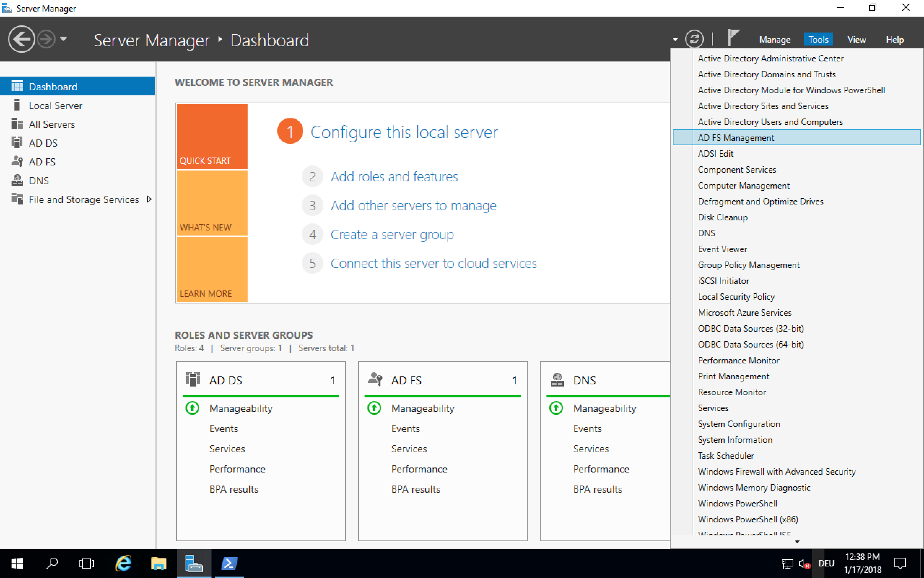The height and width of the screenshot is (578, 924).
Task: Select Dashboard in the left sidebar
Action: [x=78, y=86]
